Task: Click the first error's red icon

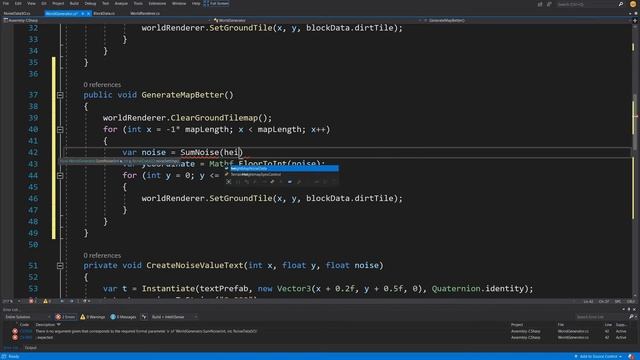Action: point(15,331)
